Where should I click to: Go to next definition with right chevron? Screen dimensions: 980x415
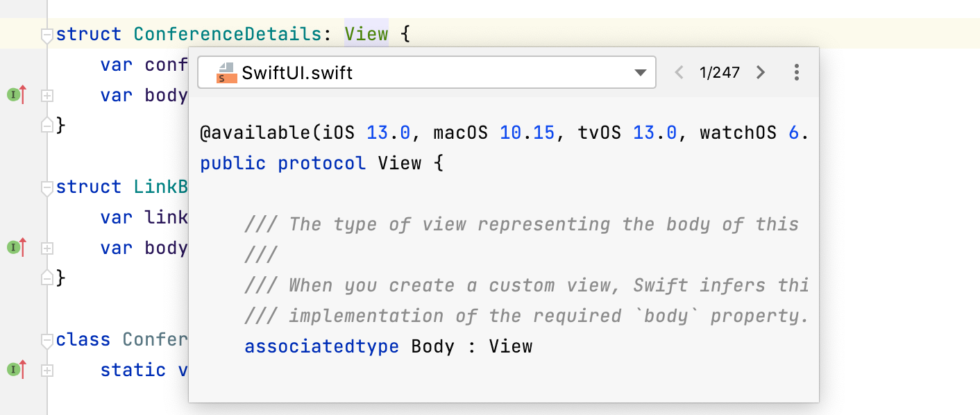click(x=761, y=72)
